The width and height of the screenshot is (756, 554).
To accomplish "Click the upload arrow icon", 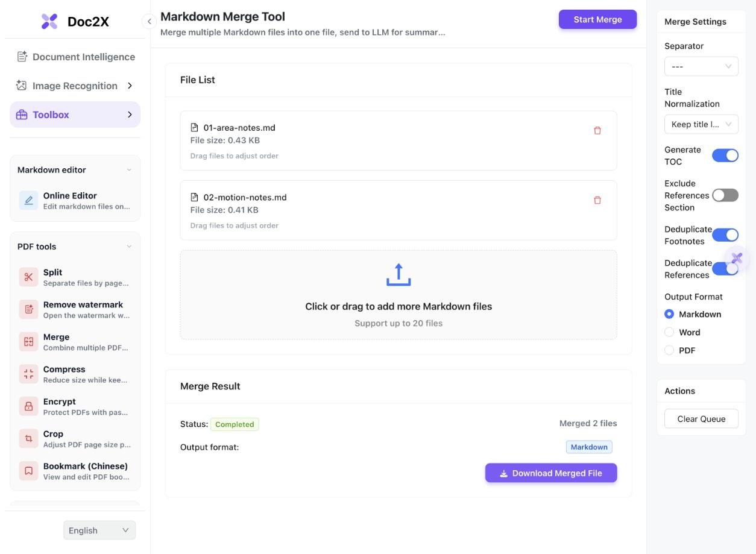I will 398,274.
